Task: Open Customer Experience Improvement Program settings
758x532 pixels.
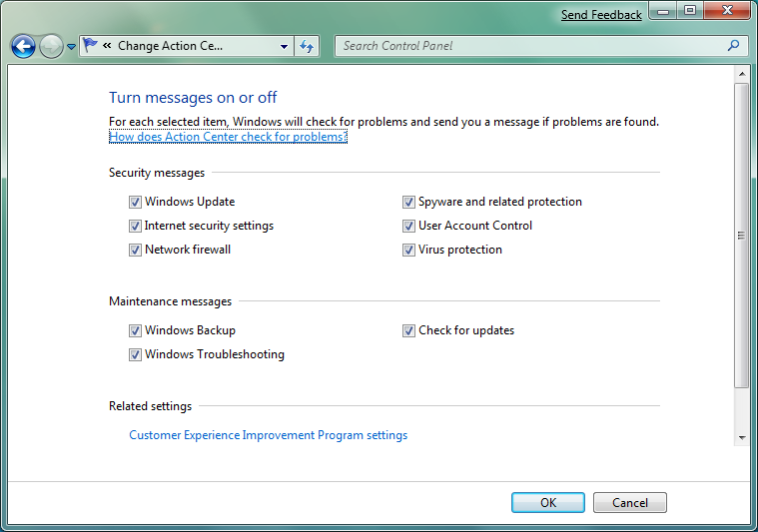Action: click(269, 435)
